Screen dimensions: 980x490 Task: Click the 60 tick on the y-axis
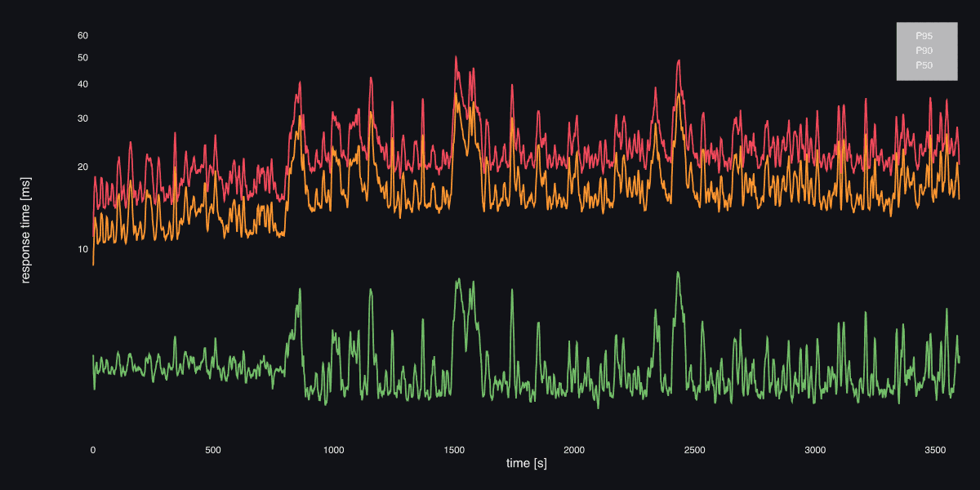coord(82,36)
